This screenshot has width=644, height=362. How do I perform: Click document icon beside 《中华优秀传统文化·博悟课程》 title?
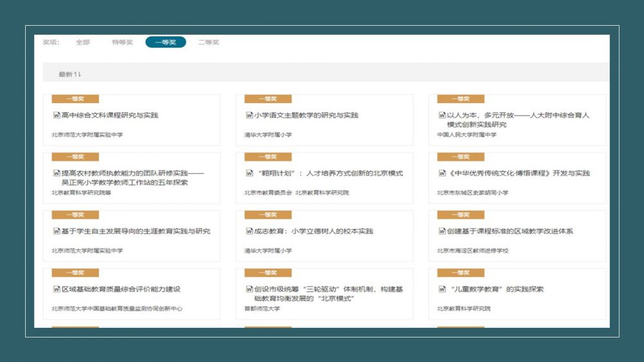pyautogui.click(x=442, y=173)
